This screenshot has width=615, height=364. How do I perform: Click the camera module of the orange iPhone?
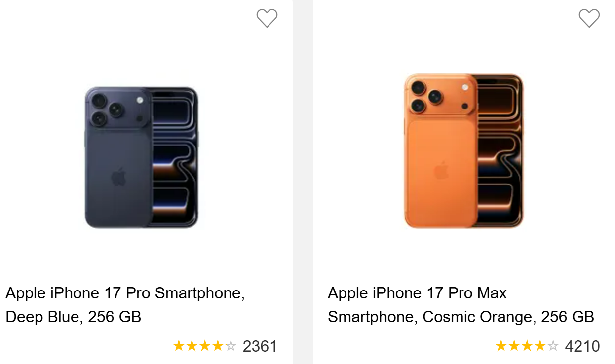click(440, 96)
